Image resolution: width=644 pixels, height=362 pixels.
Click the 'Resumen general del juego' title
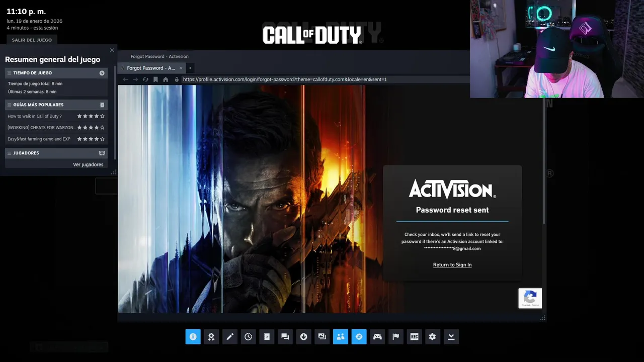[53, 59]
